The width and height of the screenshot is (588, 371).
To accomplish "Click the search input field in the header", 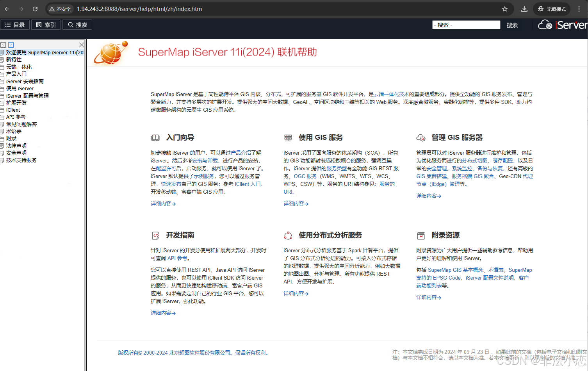I will pyautogui.click(x=466, y=25).
